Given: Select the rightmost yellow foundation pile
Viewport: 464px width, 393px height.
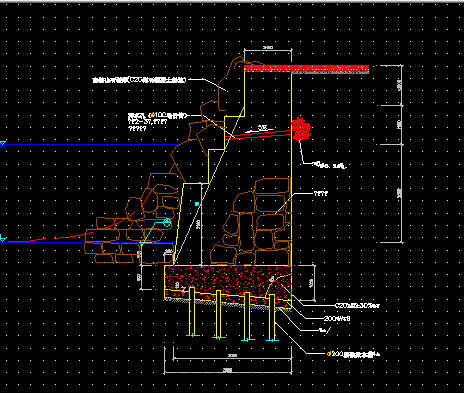Looking at the screenshot, I should (x=272, y=317).
